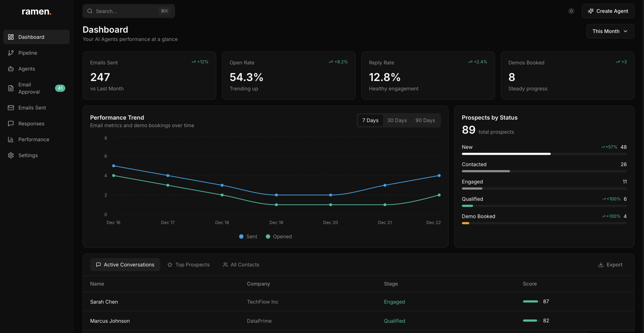Click the Create Agent button
Viewport: 644px width, 333px height.
pyautogui.click(x=608, y=11)
